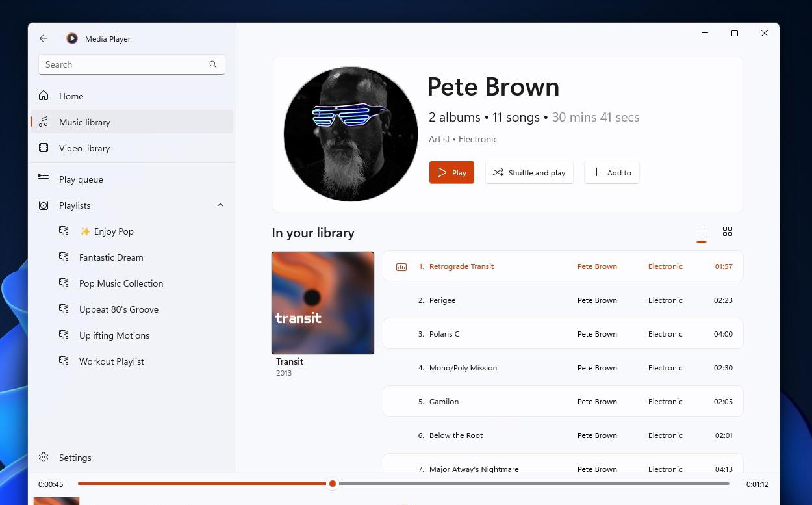Click elapsed time 0:00:45 label
Image resolution: width=812 pixels, height=505 pixels.
[51, 484]
